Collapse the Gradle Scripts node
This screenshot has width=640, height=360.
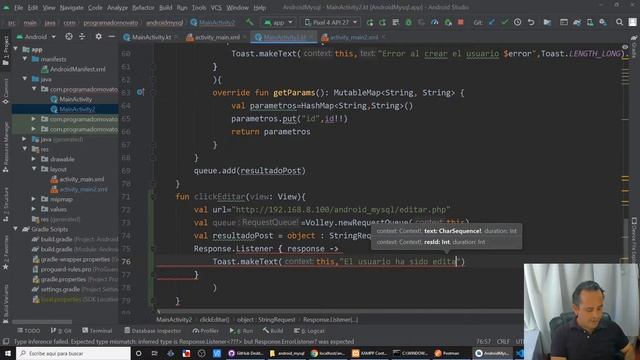click(16, 229)
